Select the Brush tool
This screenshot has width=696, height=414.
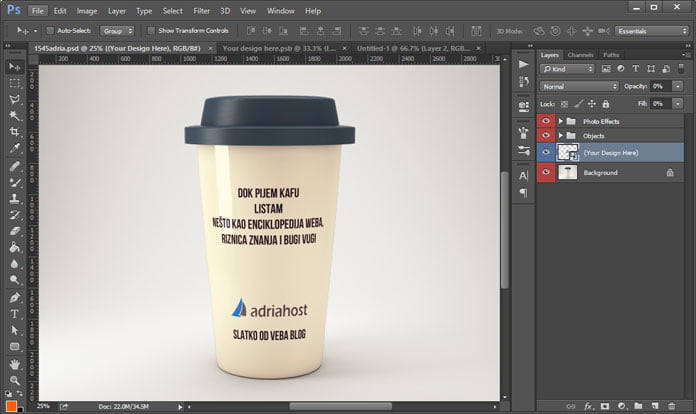pyautogui.click(x=15, y=182)
